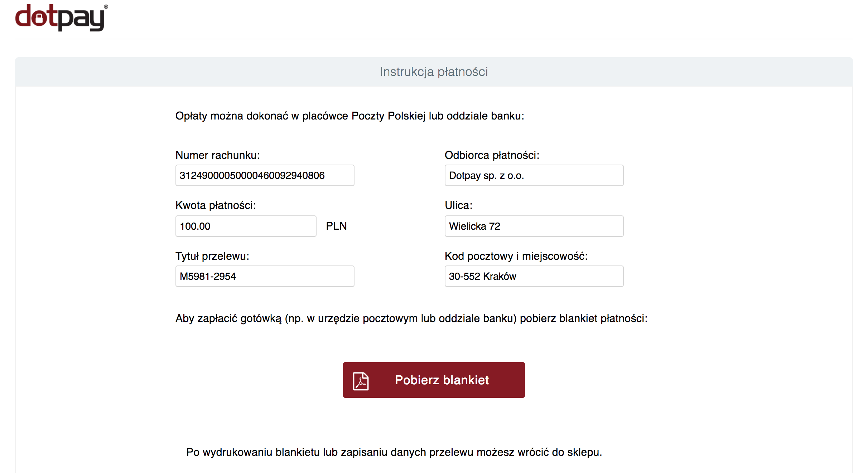Click the postal code field with 30-552 Kraków
The image size is (868, 473).
(534, 276)
